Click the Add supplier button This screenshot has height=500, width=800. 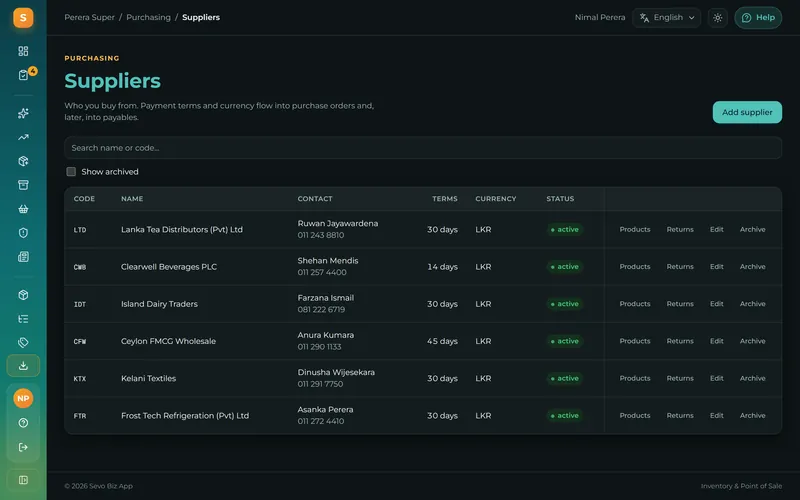pos(747,112)
